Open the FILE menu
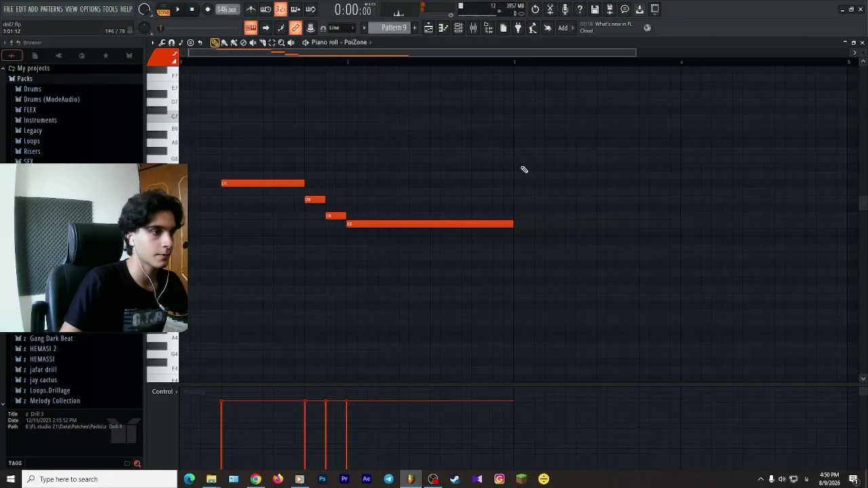 (x=9, y=9)
